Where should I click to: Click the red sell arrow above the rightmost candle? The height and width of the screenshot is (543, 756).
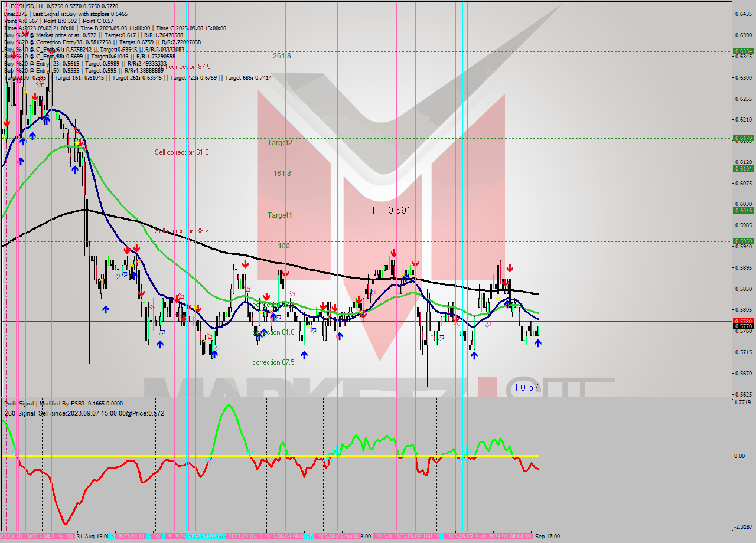tap(510, 267)
